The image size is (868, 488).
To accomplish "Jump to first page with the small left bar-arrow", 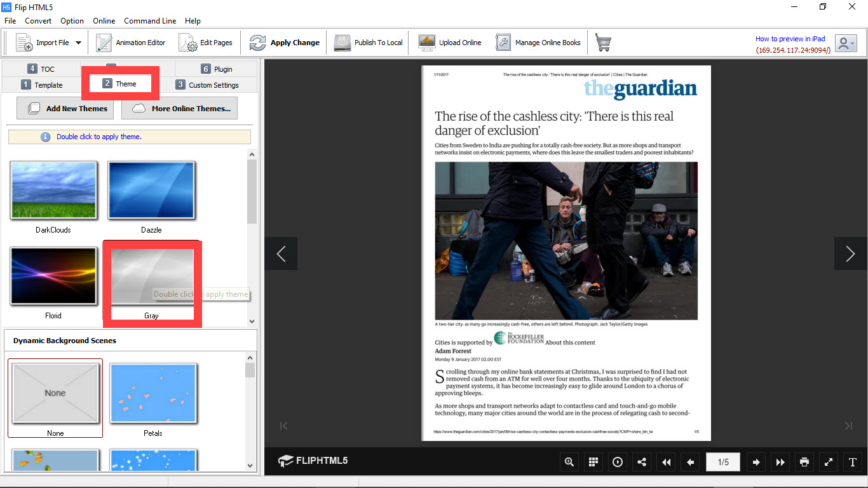I will 284,425.
